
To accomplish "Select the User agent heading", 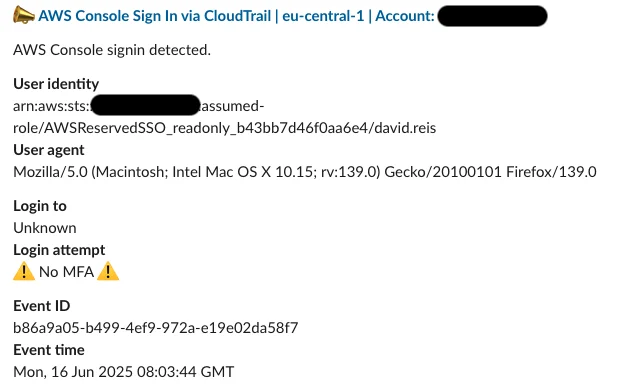I will coord(49,150).
